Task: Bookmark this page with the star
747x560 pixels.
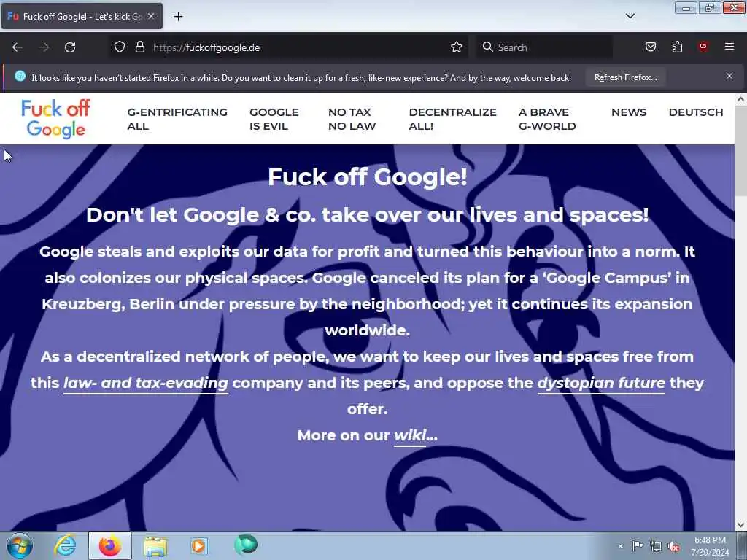Action: (457, 47)
